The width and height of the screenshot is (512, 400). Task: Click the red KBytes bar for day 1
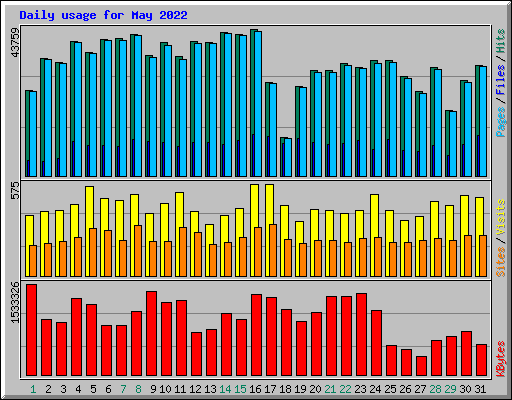tap(31, 330)
